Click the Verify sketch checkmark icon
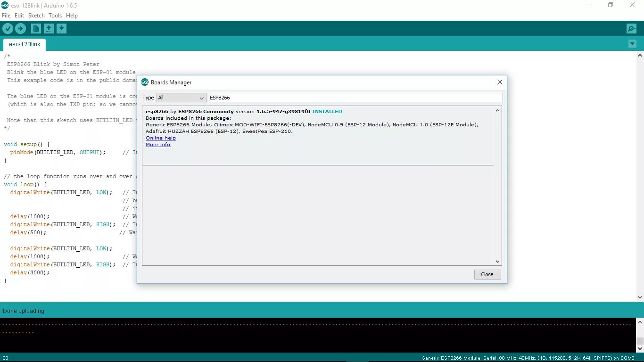Viewport: 644px width, 362px height. [x=8, y=29]
